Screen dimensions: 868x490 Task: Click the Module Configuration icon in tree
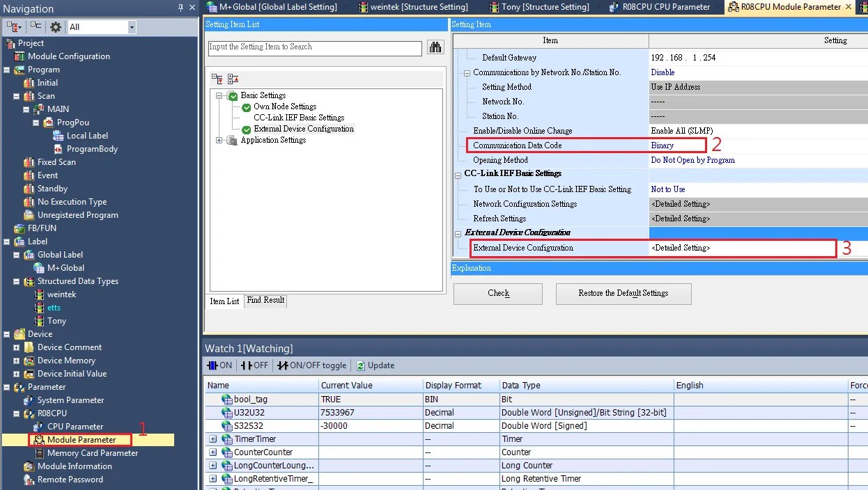[19, 56]
